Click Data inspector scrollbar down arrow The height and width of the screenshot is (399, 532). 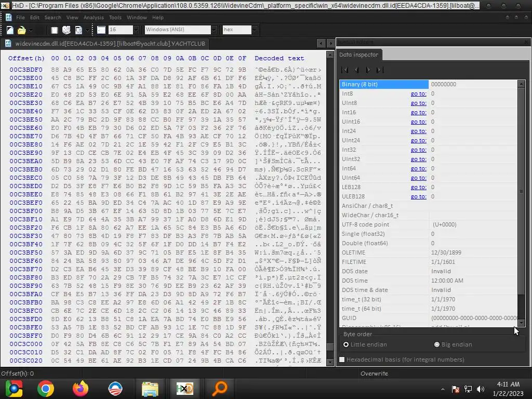[x=522, y=323]
